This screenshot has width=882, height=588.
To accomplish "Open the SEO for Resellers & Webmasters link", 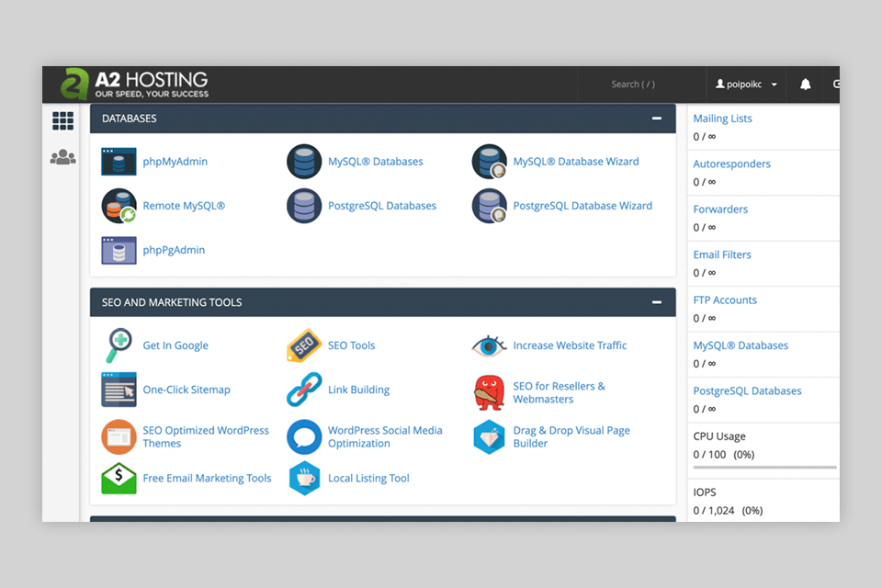I will pyautogui.click(x=560, y=392).
